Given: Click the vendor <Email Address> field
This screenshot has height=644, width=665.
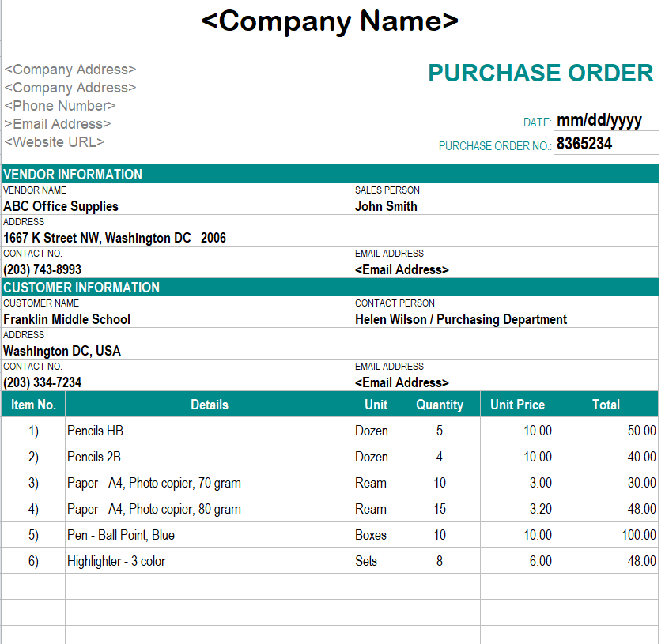Looking at the screenshot, I should (402, 269).
